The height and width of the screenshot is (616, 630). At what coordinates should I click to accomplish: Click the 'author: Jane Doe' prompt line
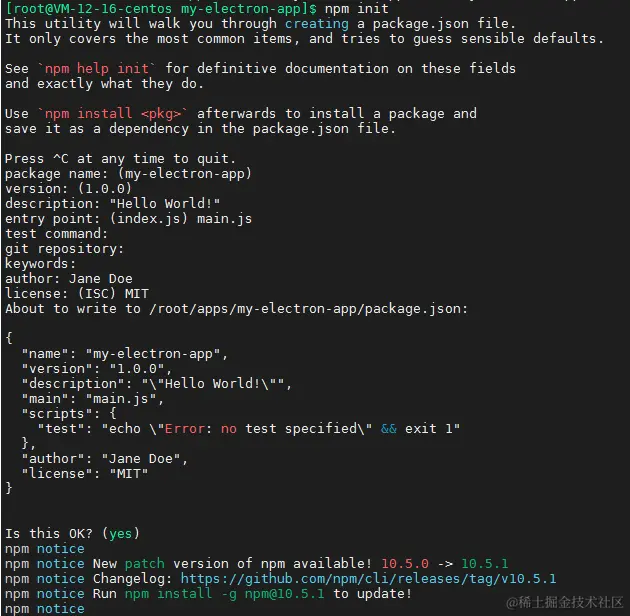click(x=68, y=278)
